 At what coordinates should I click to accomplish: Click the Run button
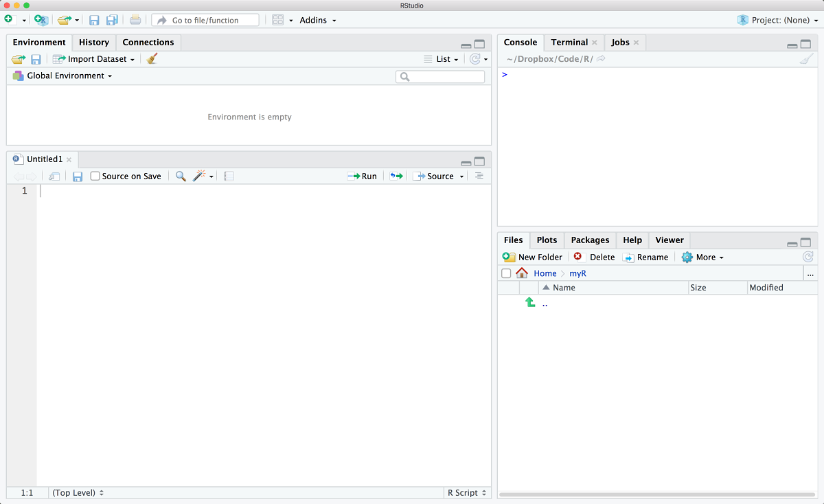pyautogui.click(x=363, y=176)
